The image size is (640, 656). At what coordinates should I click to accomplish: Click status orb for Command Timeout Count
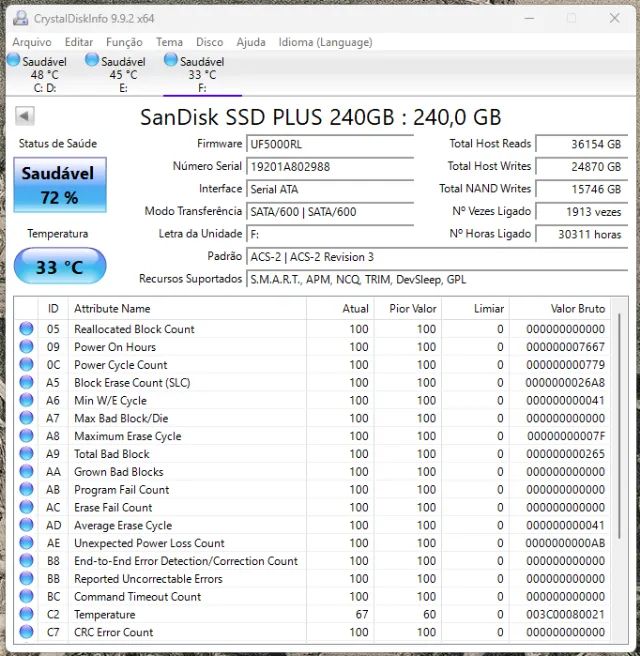pyautogui.click(x=26, y=597)
